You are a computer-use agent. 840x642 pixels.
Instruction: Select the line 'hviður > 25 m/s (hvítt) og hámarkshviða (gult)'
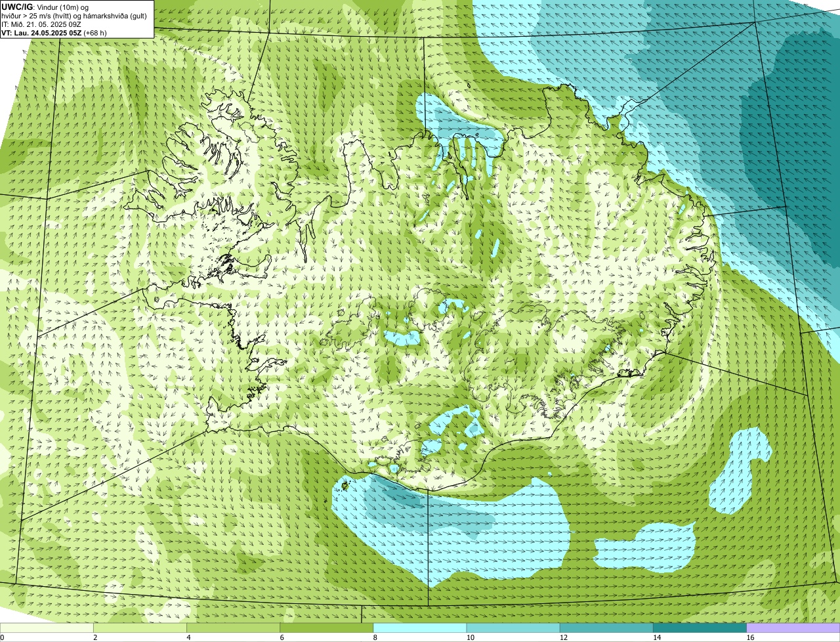tap(73, 15)
